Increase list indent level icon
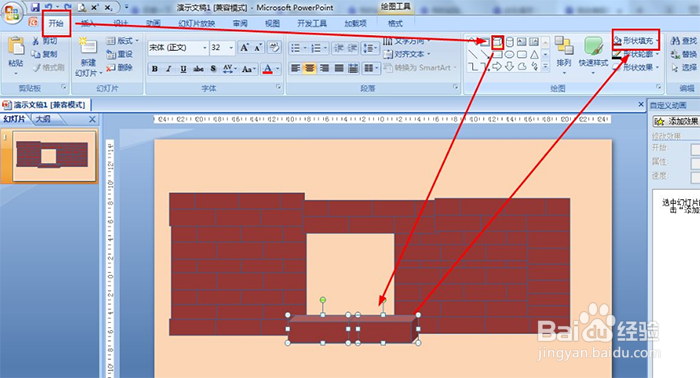This screenshot has height=378, width=700. [x=353, y=48]
